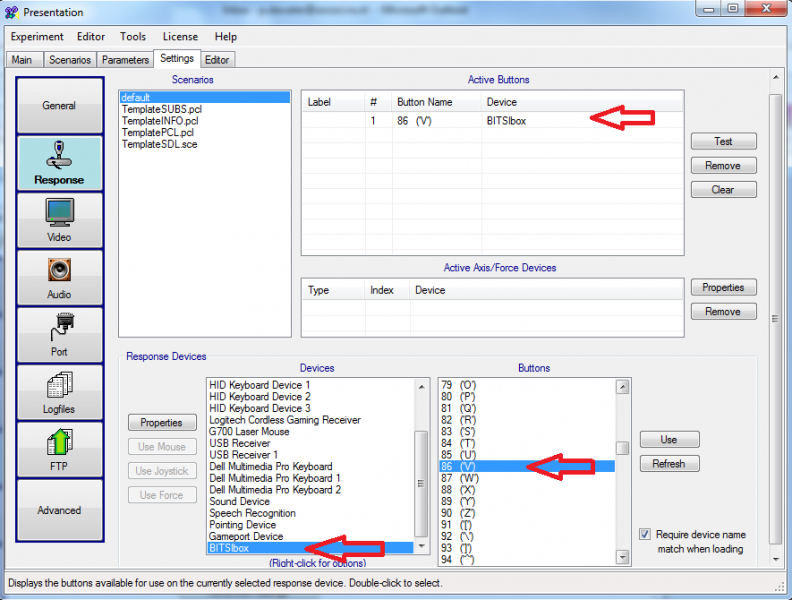The image size is (792, 600).
Task: Select TemplatePCL.pcl in Scenarios list
Action: click(158, 132)
